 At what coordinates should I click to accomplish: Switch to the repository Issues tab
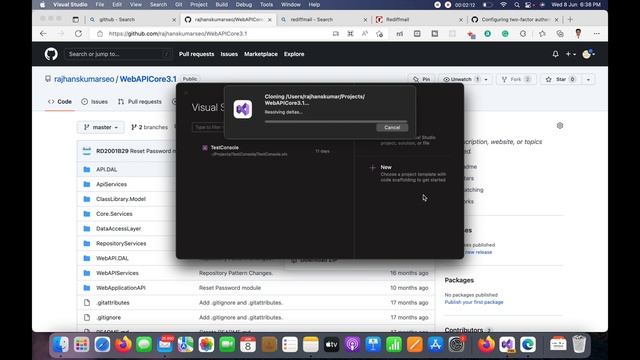(94, 102)
